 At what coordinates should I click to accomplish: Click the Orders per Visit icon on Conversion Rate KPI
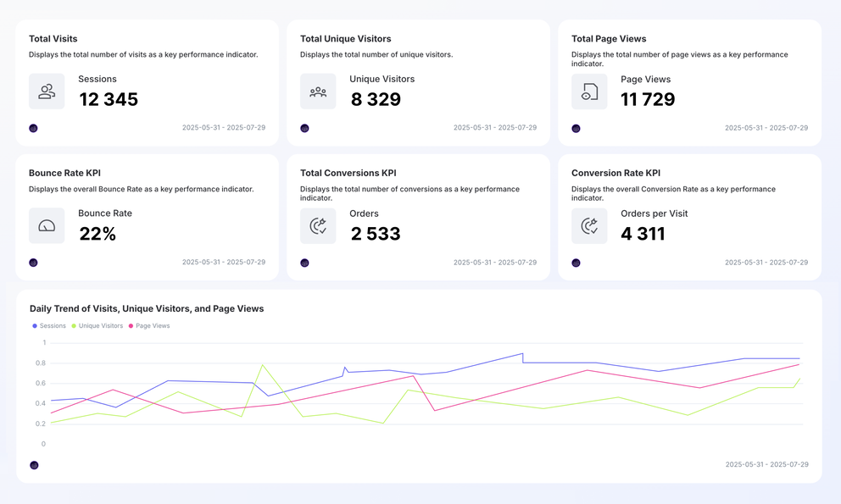589,225
